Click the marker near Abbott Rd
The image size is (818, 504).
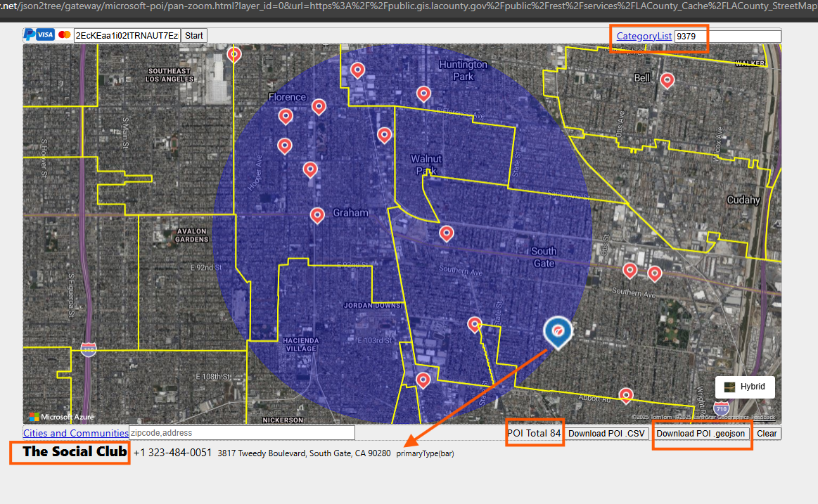pyautogui.click(x=625, y=395)
